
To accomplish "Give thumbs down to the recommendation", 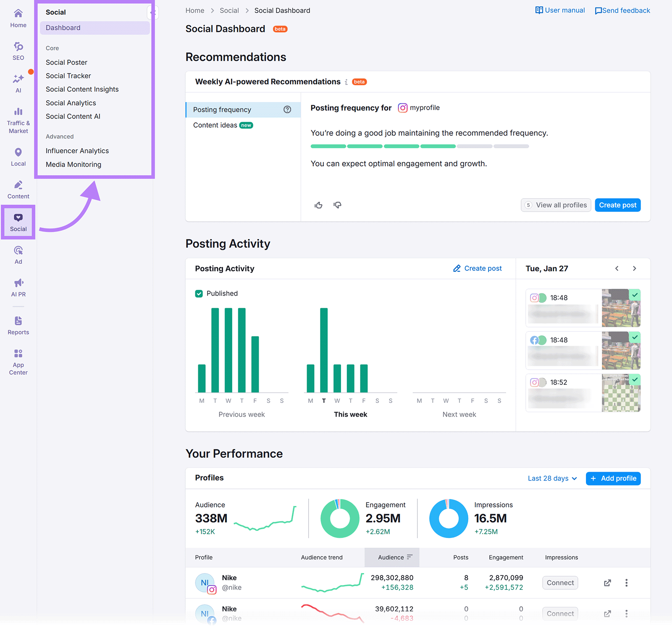I will coord(337,205).
